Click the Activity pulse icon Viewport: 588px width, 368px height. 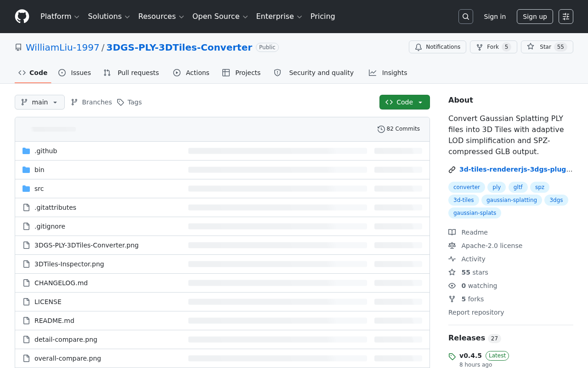pyautogui.click(x=452, y=259)
